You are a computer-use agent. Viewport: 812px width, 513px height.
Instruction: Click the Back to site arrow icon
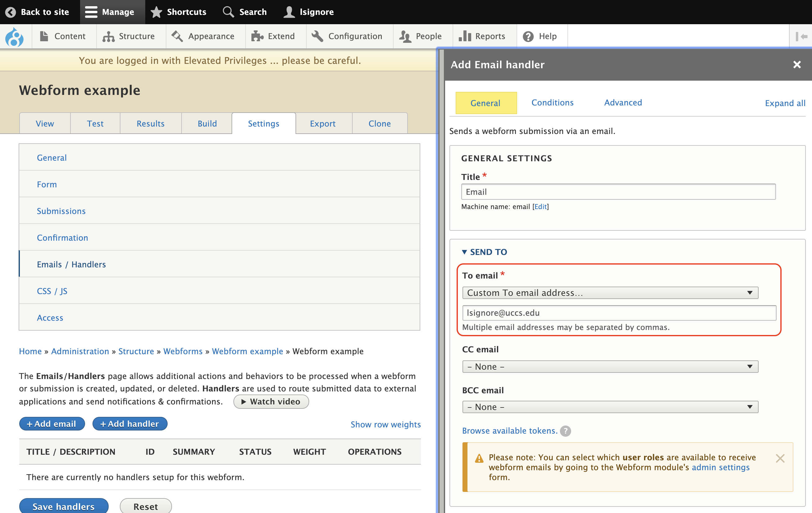click(x=11, y=12)
